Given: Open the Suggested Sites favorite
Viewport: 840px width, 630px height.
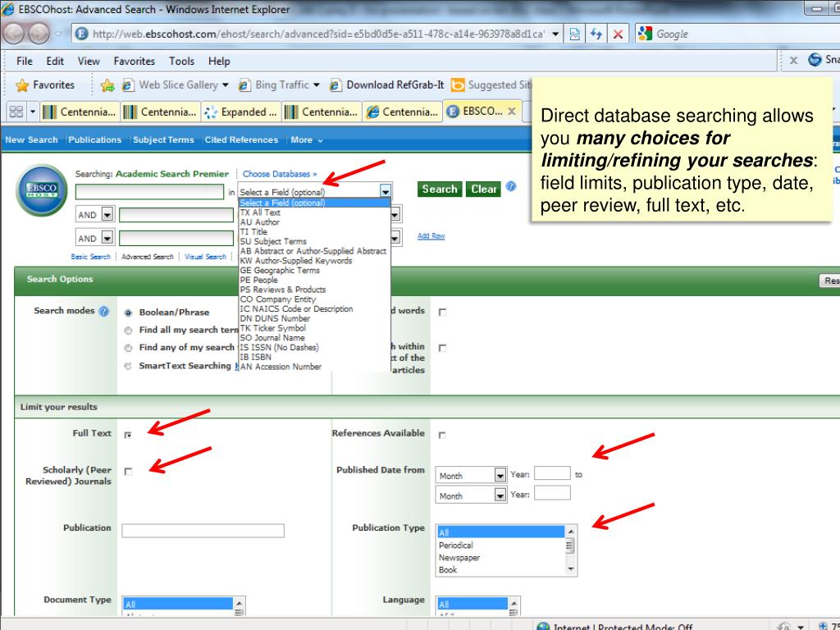Looking at the screenshot, I should [x=491, y=85].
